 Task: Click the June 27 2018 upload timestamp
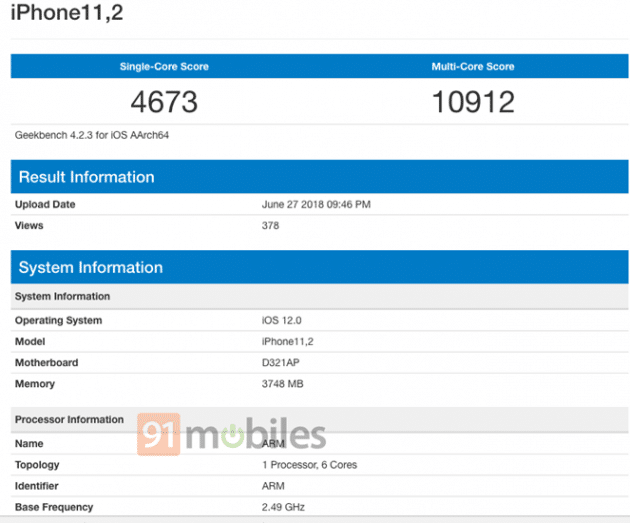click(x=316, y=204)
